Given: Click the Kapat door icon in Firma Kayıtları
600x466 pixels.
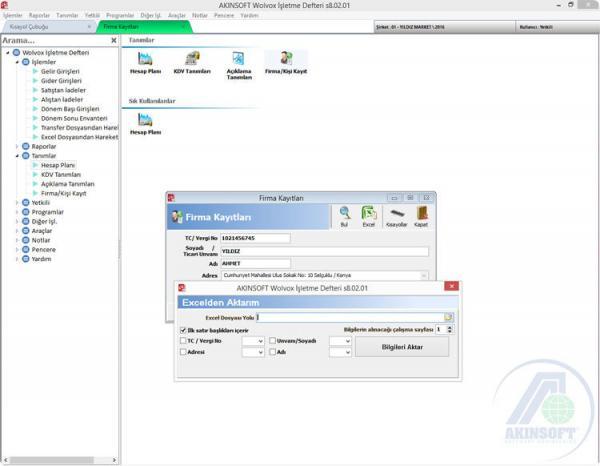Looking at the screenshot, I should tap(421, 216).
